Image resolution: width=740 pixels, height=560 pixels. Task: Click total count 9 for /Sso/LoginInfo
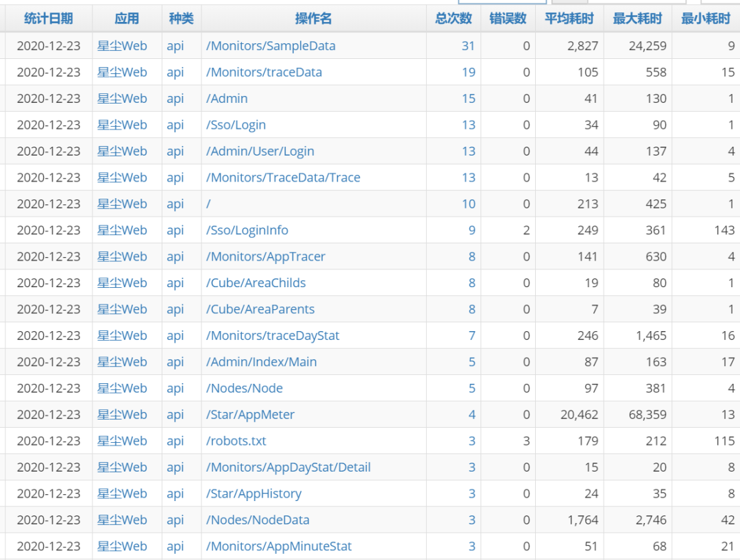pyautogui.click(x=471, y=230)
